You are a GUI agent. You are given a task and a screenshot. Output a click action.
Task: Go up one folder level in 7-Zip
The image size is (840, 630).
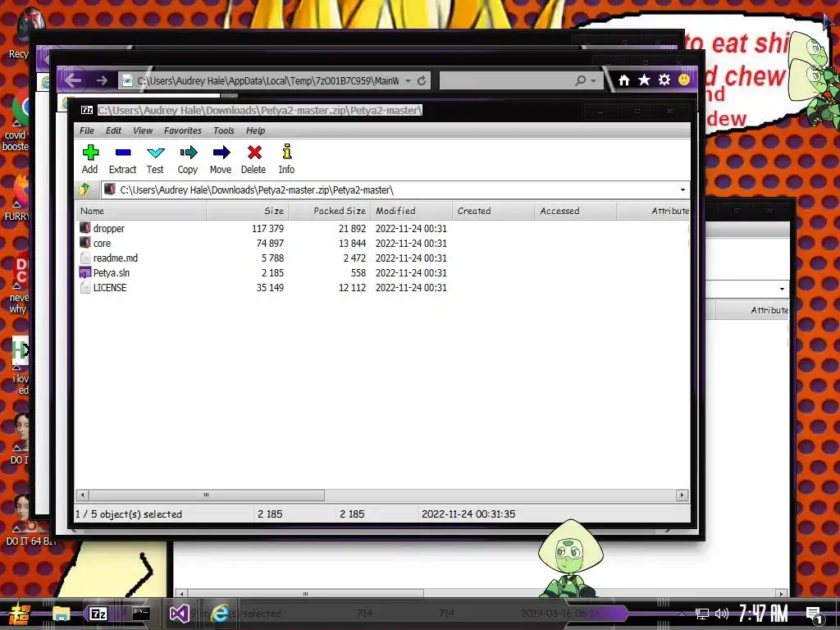pos(84,189)
